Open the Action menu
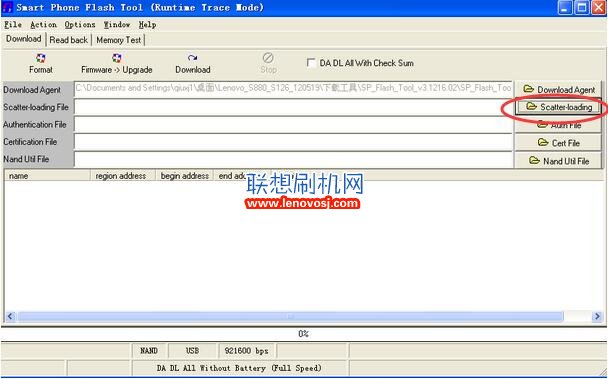The width and height of the screenshot is (608, 379). coord(43,25)
